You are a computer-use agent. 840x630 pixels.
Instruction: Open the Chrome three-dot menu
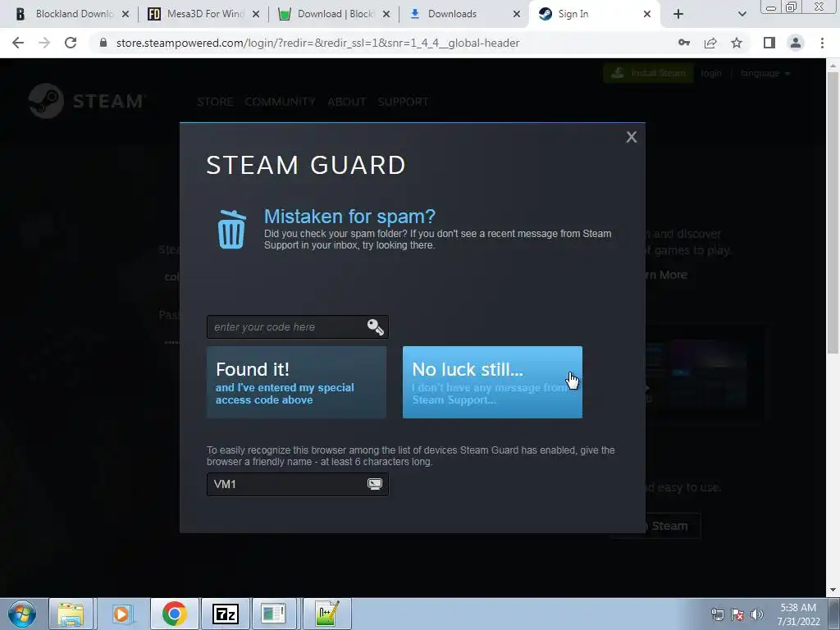822,43
